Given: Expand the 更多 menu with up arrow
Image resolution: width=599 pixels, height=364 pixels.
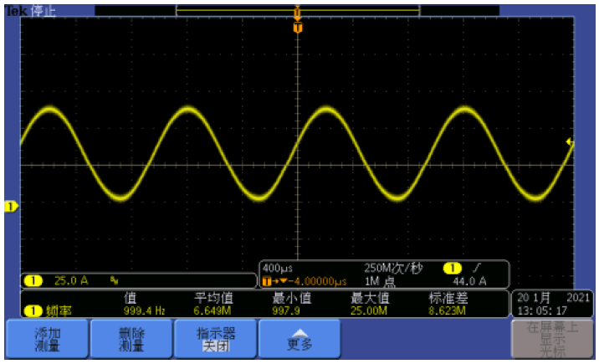Looking at the screenshot, I should 299,339.
